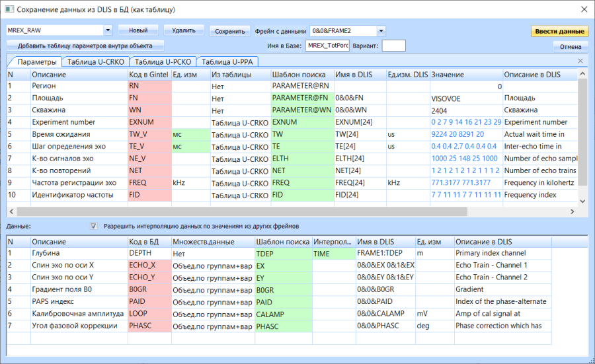Image resolution: width=595 pixels, height=364 pixels.
Task: Click the Удалить button
Action: pyautogui.click(x=184, y=30)
